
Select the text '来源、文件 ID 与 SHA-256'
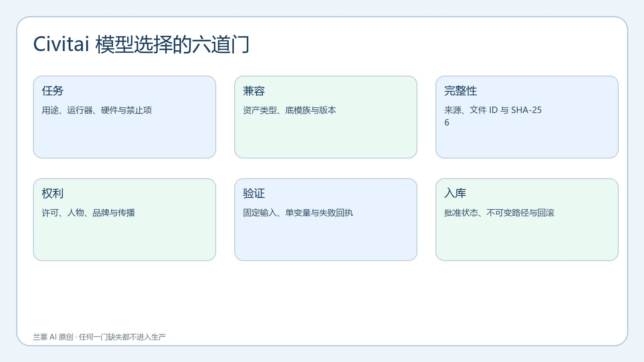click(x=493, y=116)
